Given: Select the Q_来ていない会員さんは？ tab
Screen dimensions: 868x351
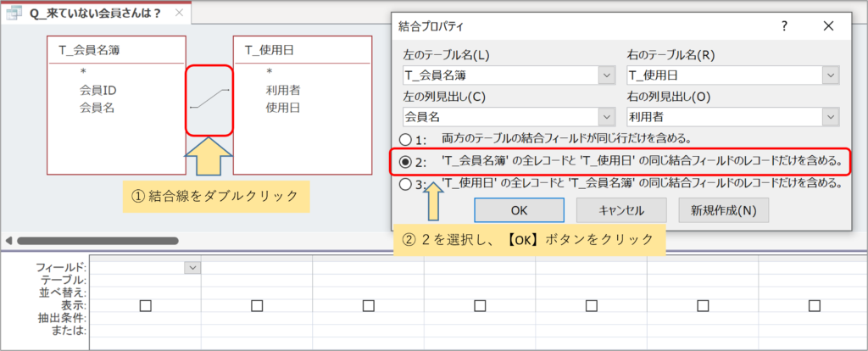Looking at the screenshot, I should point(95,13).
